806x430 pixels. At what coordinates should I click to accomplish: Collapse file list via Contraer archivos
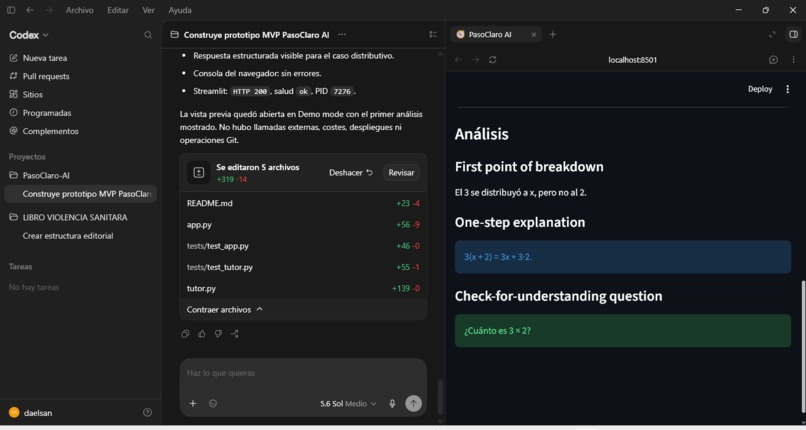pos(225,309)
